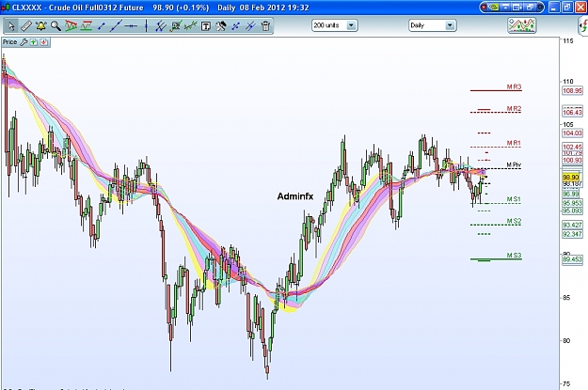Click the M R3 resistance label
This screenshot has height=390, width=588.
coord(514,86)
